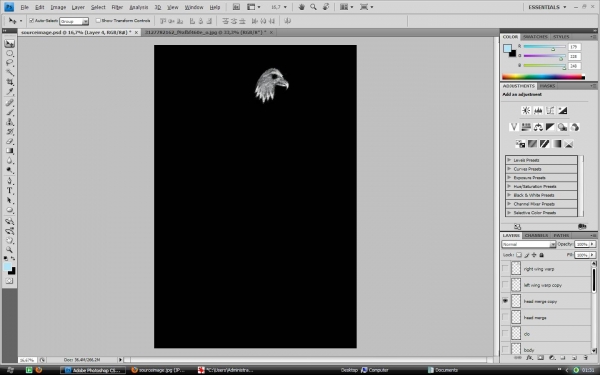Show the right wing warp layer
Screen dimensions: 600x375
[x=505, y=269]
